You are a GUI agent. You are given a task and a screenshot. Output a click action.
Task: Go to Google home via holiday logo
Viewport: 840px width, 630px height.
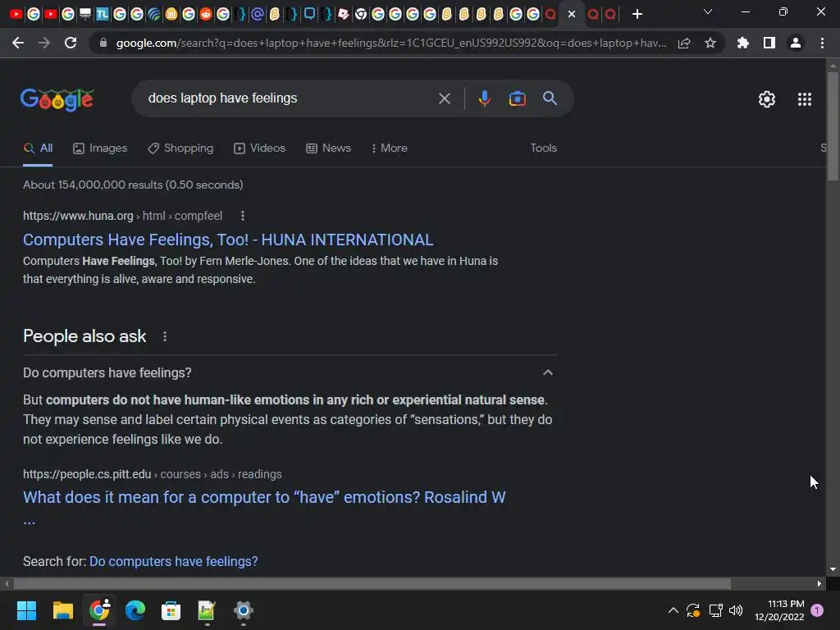coord(57,99)
